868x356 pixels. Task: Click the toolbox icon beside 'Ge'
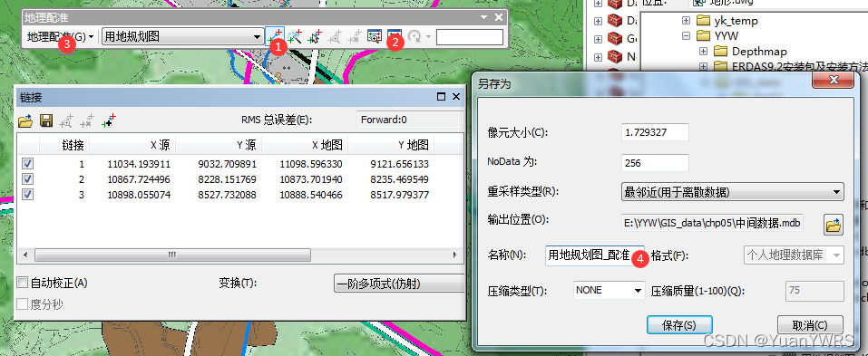pyautogui.click(x=615, y=38)
